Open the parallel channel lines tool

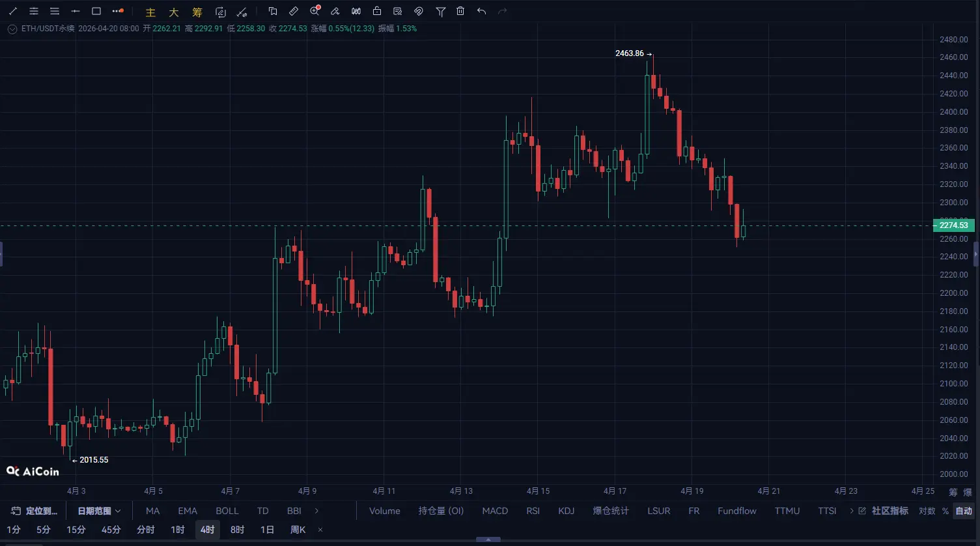[34, 11]
